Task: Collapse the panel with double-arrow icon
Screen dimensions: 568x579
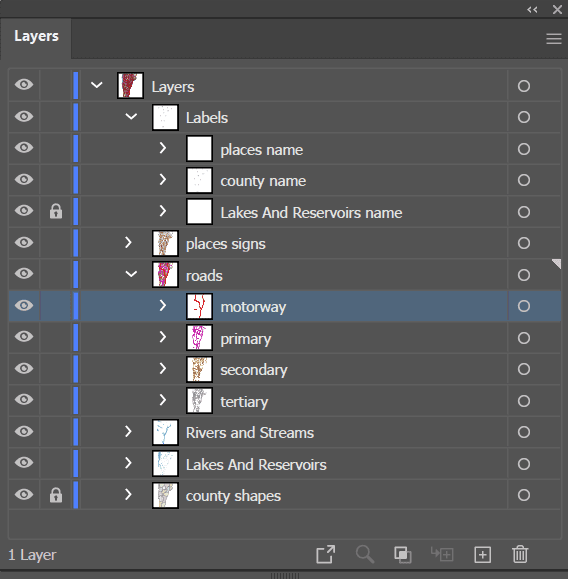Action: (532, 10)
